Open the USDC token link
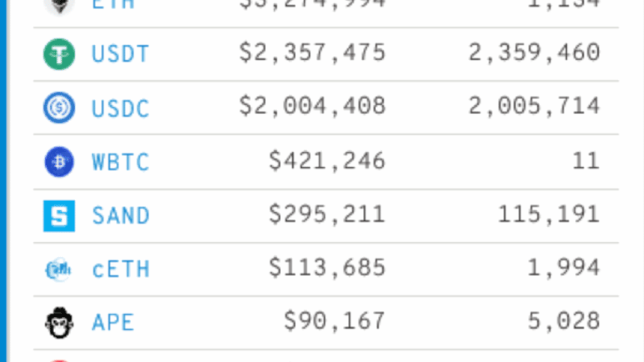 pyautogui.click(x=120, y=108)
